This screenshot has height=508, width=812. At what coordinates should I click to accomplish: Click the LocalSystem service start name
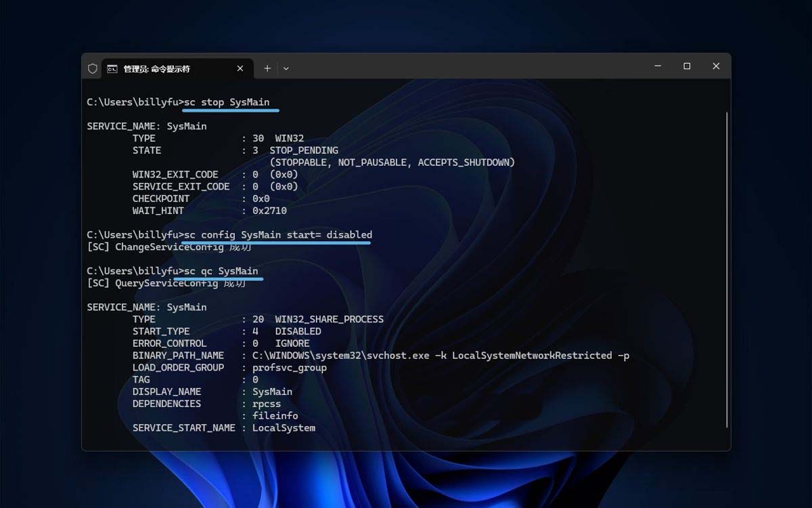[x=284, y=428]
